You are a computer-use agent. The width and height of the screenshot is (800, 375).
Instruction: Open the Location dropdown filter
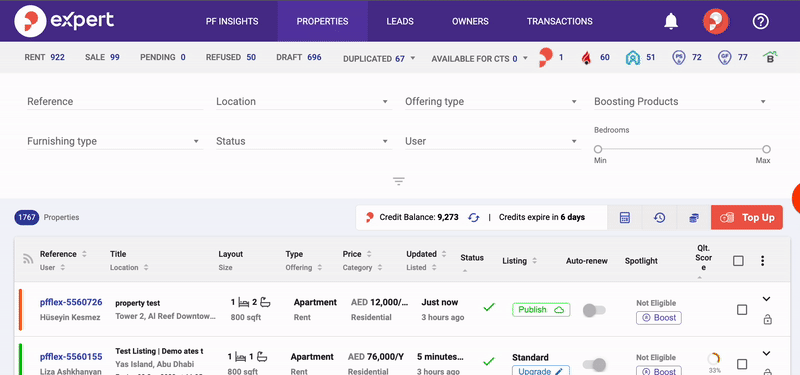pos(304,102)
